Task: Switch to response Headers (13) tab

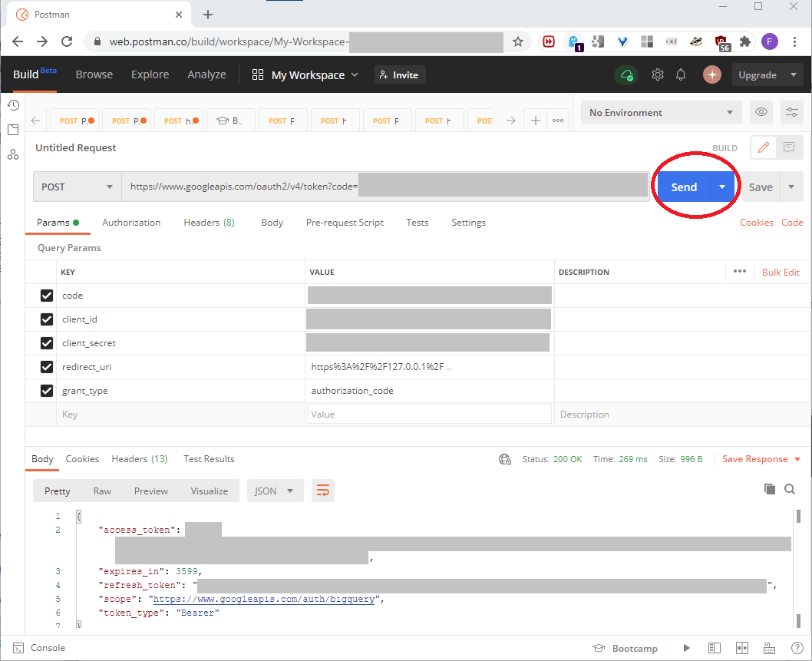Action: tap(140, 459)
